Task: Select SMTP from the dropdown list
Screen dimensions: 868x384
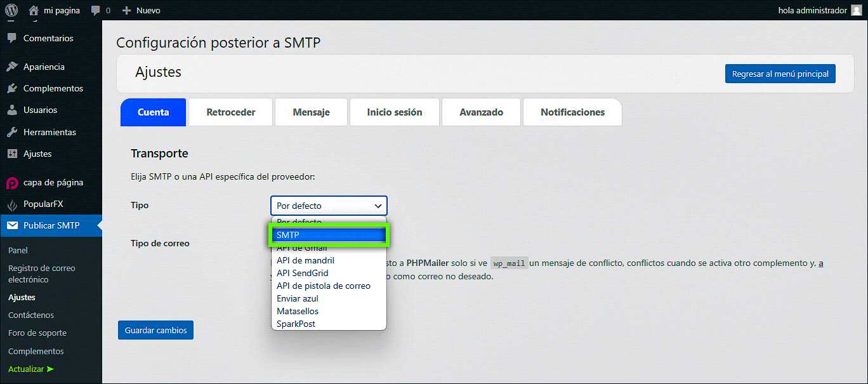Action: [x=329, y=235]
